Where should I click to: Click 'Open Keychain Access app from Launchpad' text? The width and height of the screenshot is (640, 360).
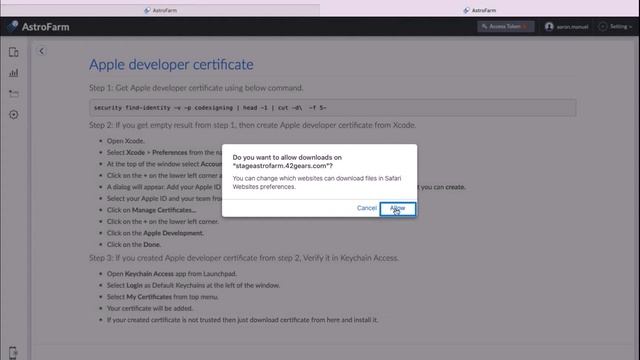172,274
